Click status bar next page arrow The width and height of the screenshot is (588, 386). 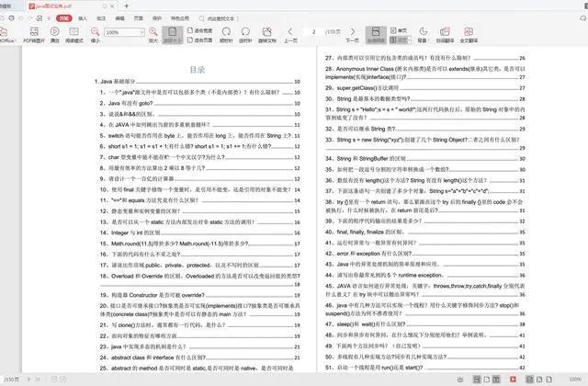pyautogui.click(x=28, y=380)
